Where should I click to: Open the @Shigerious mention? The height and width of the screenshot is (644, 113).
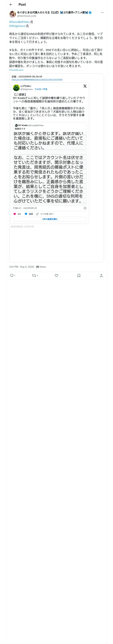tap(17, 26)
